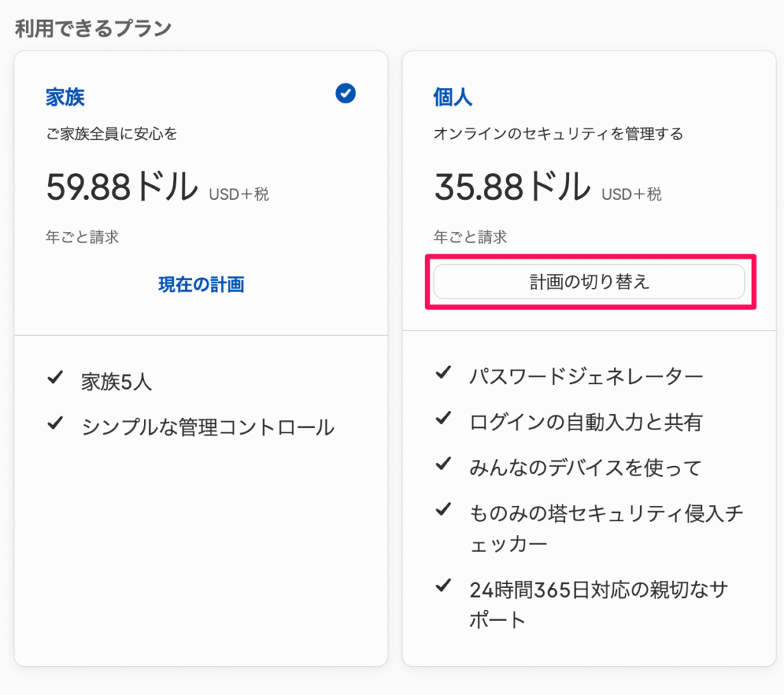Click the 利用できるプラン heading
Screen dimensions: 784x695
coord(93,28)
